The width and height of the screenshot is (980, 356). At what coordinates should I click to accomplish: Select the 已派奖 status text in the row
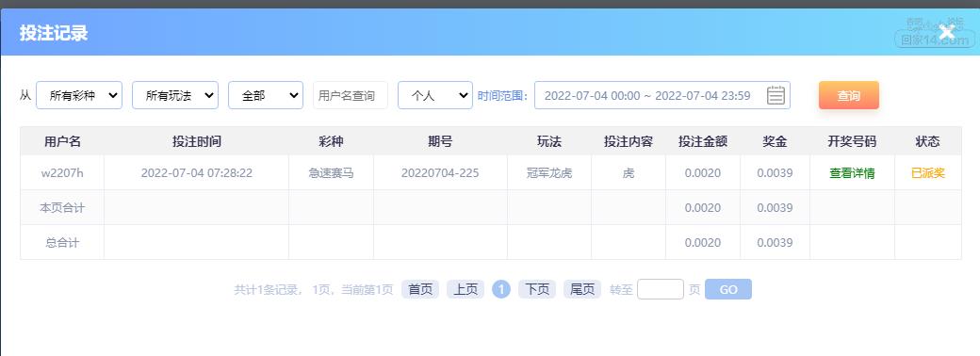click(x=927, y=173)
